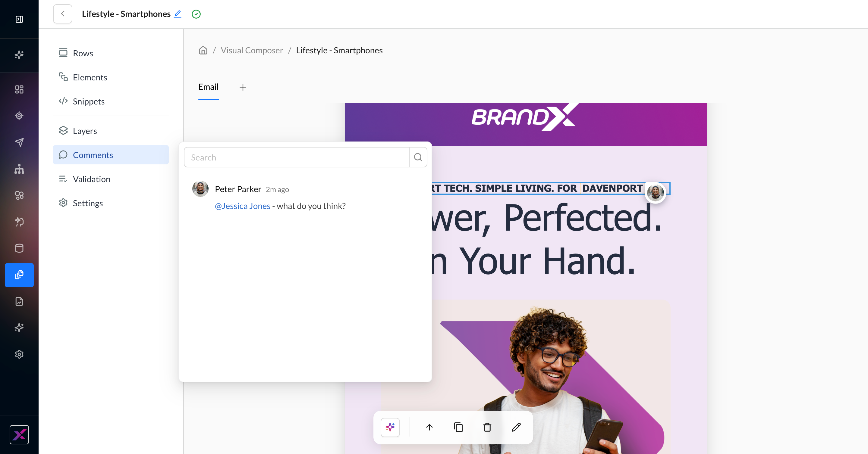
Task: Edit the title with the pencil icon
Action: (178, 14)
